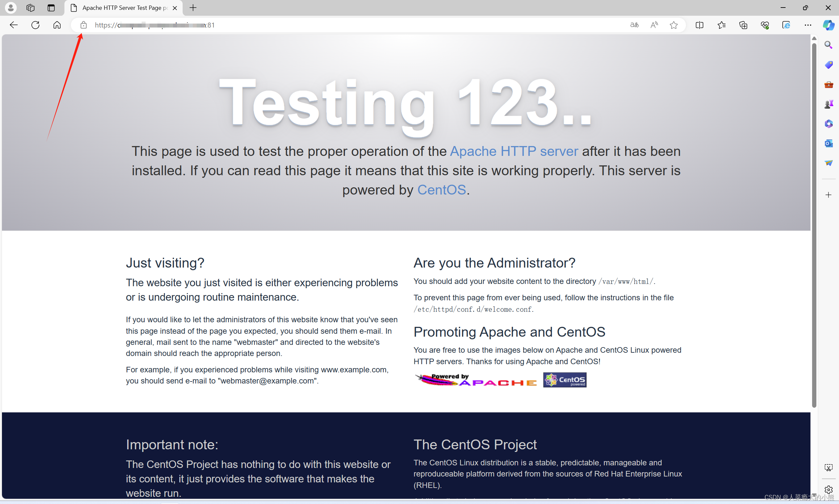Toggle Split screen view
Viewport: 839px width, 504px height.
pyautogui.click(x=700, y=25)
